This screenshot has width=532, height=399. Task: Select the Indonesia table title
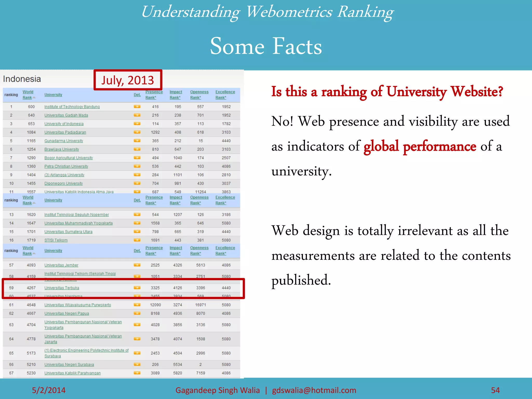tap(22, 79)
